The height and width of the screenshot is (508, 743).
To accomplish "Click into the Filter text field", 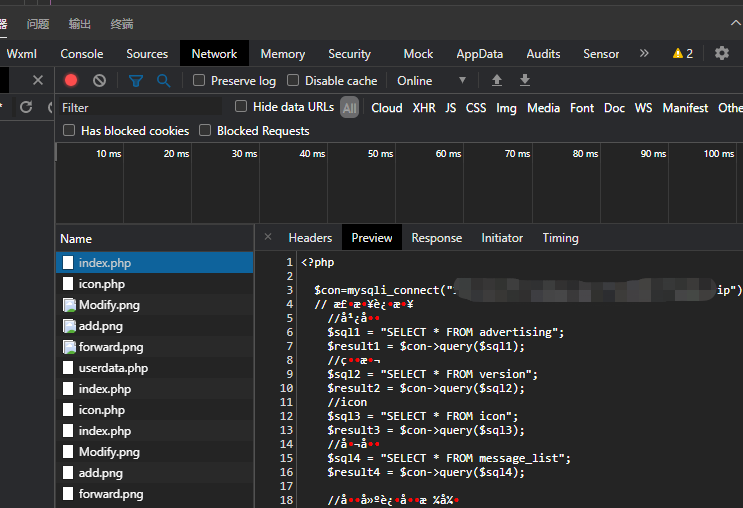I will (x=140, y=108).
